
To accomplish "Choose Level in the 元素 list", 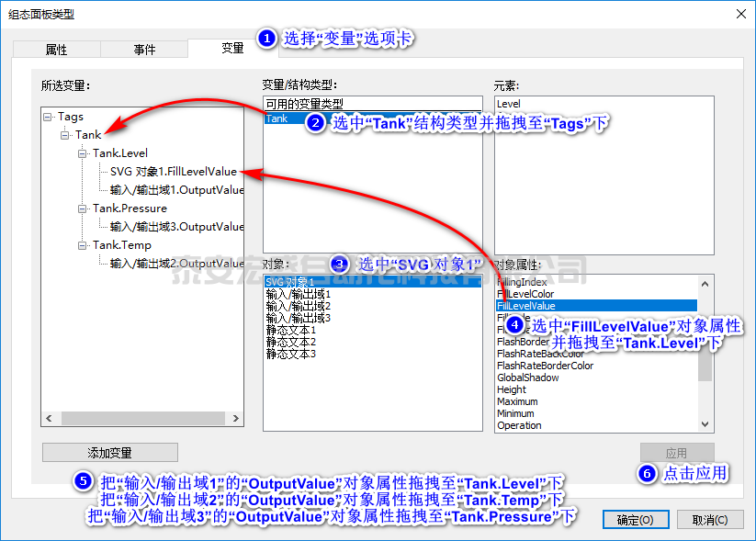I will (509, 104).
